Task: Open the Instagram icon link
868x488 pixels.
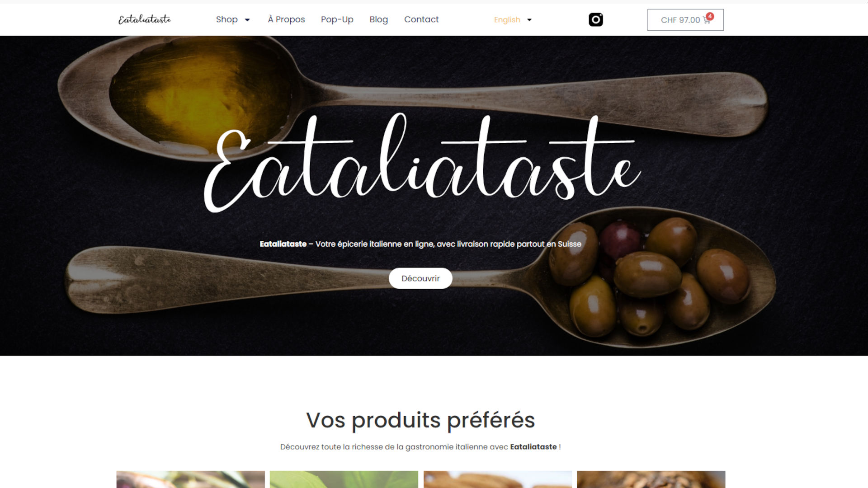Action: click(595, 19)
